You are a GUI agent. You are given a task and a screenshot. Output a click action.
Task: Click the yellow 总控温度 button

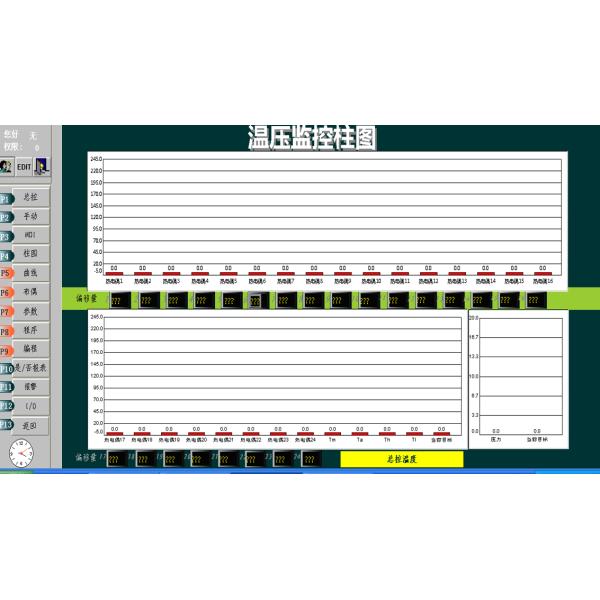(x=402, y=459)
